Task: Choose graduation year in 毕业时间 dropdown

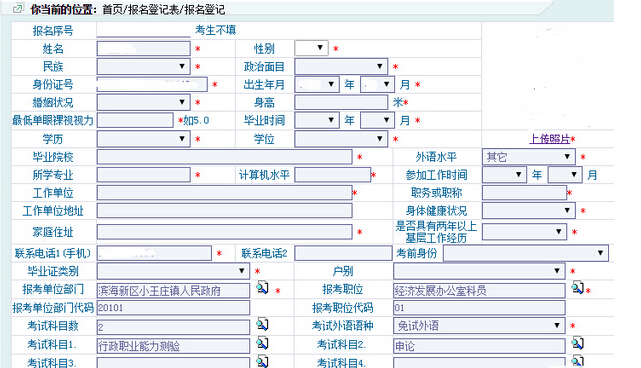Action: pyautogui.click(x=317, y=121)
